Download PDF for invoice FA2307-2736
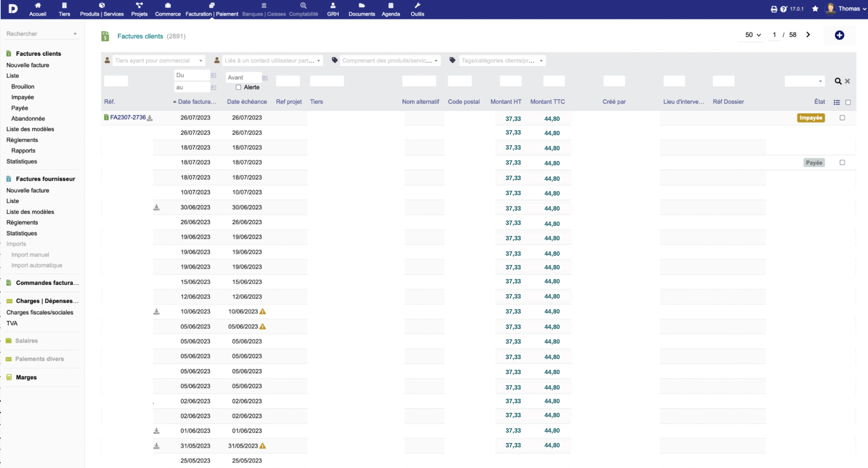 (150, 118)
